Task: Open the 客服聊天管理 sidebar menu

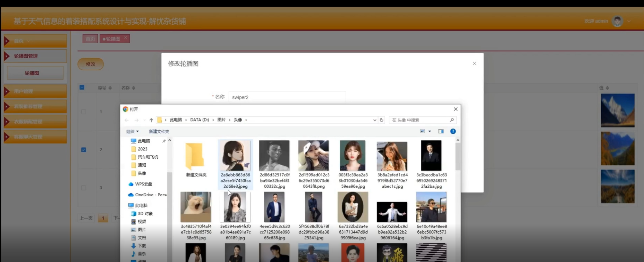Action: [x=35, y=137]
